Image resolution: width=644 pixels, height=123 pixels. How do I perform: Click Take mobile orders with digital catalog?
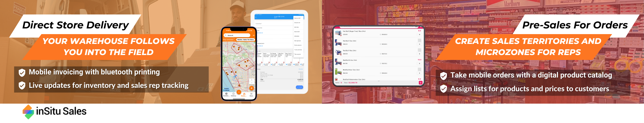(x=531, y=75)
